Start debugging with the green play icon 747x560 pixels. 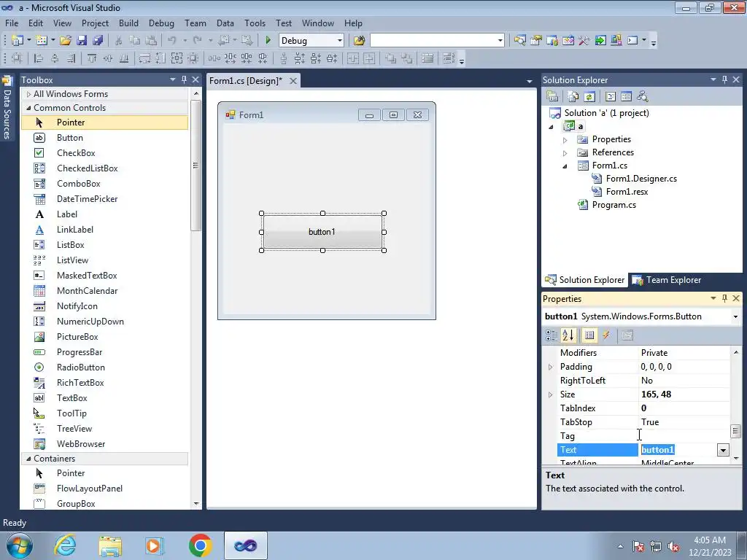pos(268,41)
